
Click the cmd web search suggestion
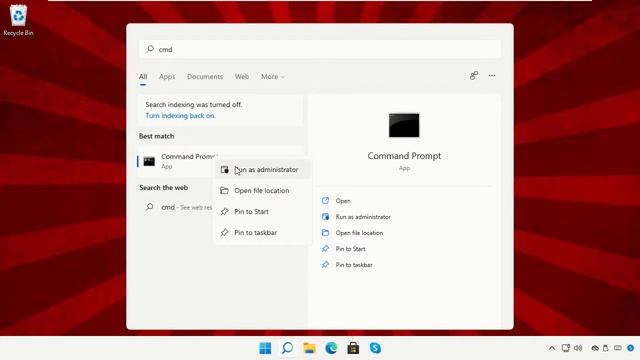(x=179, y=207)
